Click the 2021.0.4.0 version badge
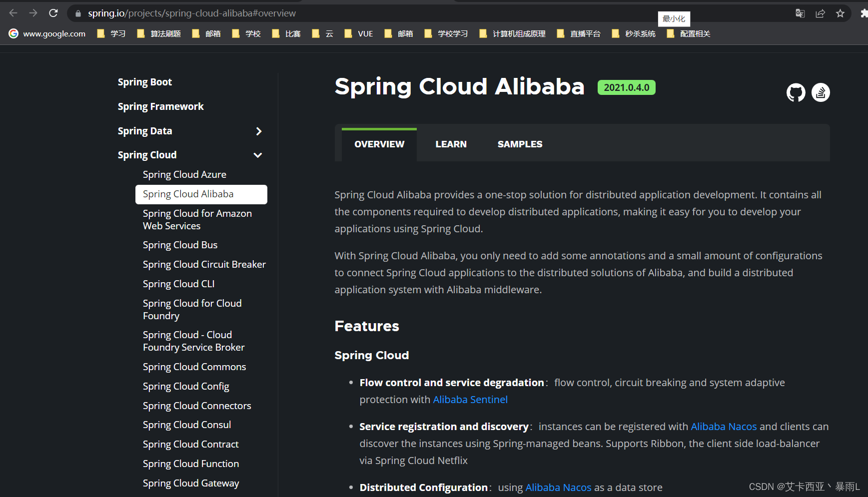This screenshot has height=497, width=868. (x=627, y=87)
